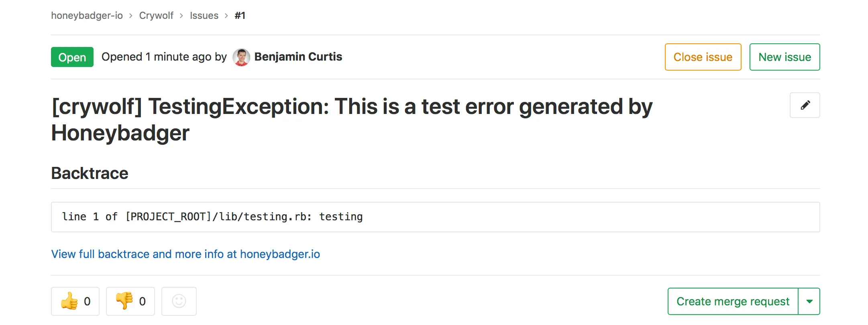Select the Open status badge

pyautogui.click(x=72, y=57)
